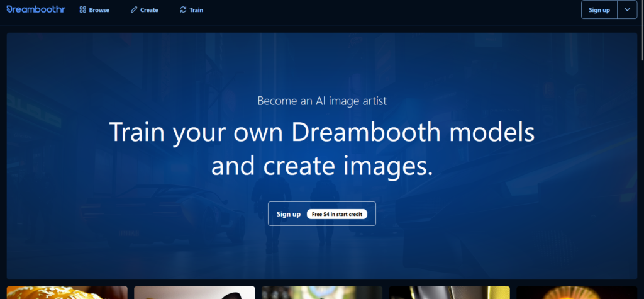Open the Browse menu item text
Viewport: 644px width, 299px height.
[x=99, y=10]
